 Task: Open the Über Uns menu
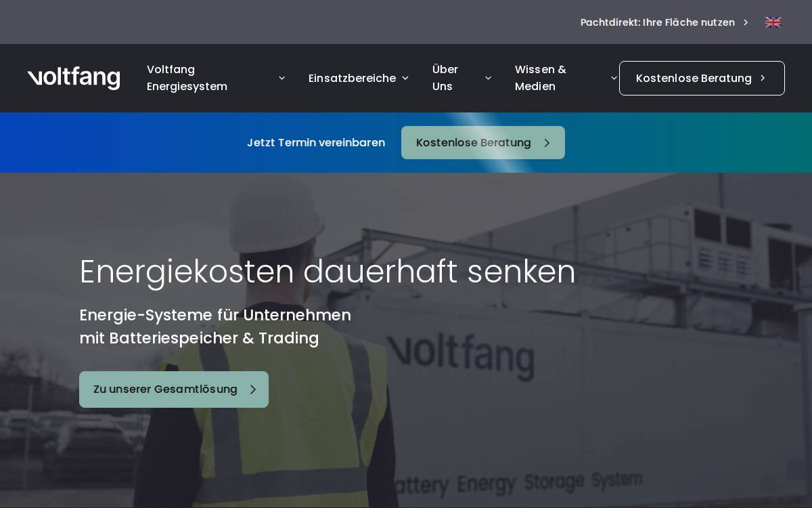point(445,78)
